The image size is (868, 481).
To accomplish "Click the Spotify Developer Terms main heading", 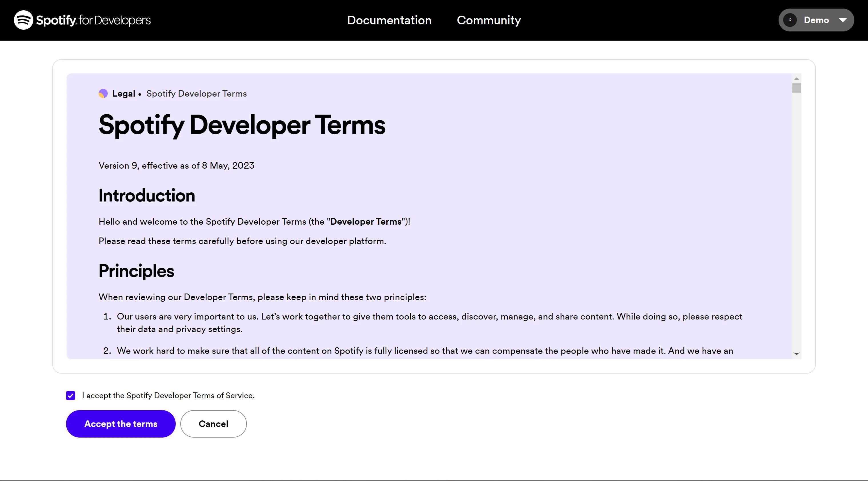I will pos(242,125).
